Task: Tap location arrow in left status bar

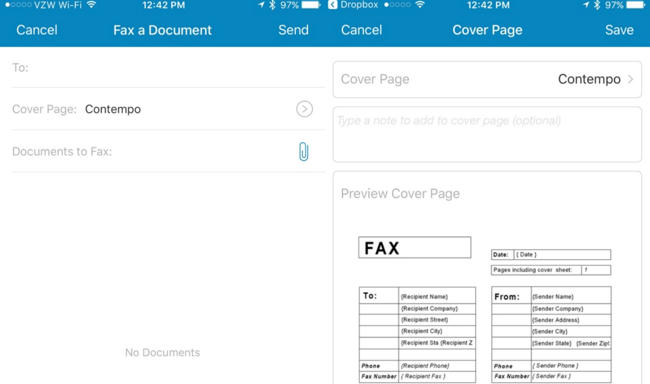Action: (x=261, y=5)
